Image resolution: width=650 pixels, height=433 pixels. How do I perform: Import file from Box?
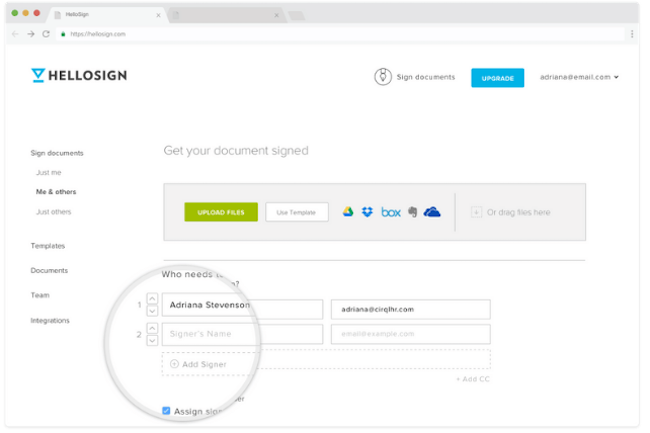(391, 212)
